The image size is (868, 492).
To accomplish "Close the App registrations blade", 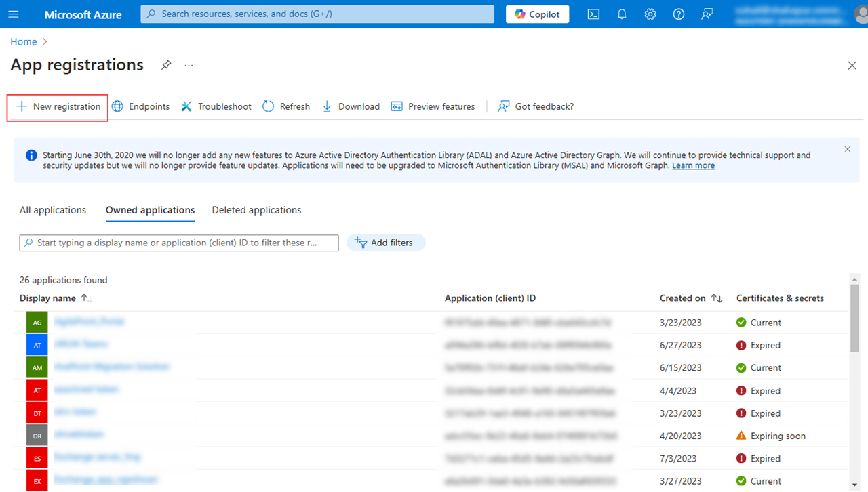I will pyautogui.click(x=852, y=66).
